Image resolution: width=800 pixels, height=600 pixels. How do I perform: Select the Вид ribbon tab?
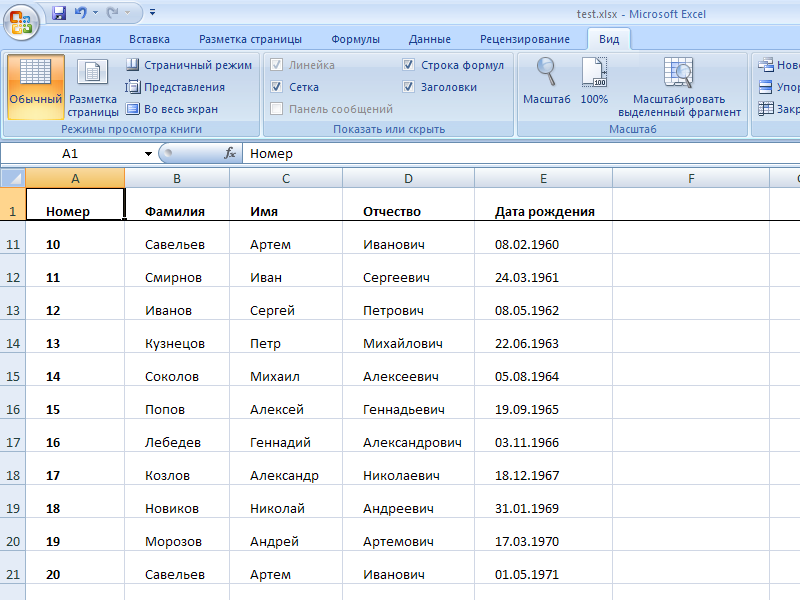609,39
